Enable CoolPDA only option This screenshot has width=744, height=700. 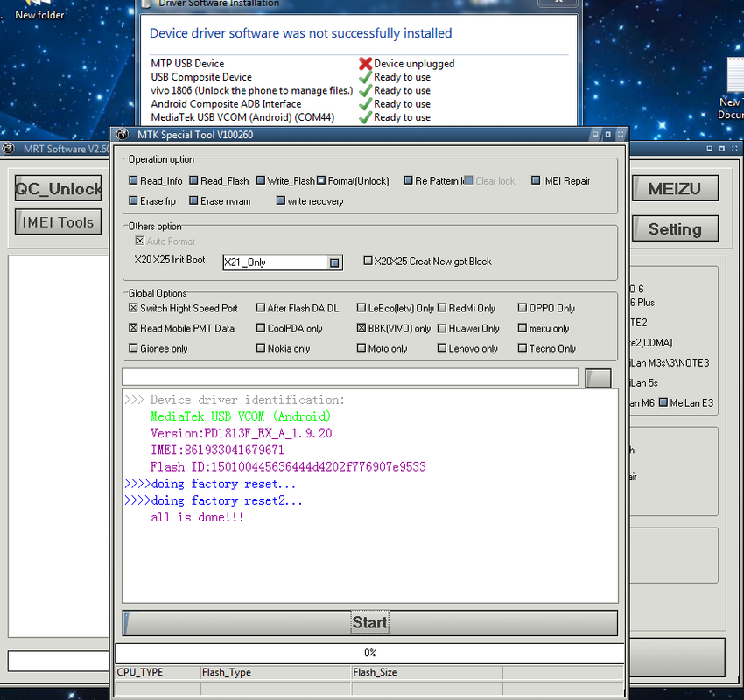(261, 328)
